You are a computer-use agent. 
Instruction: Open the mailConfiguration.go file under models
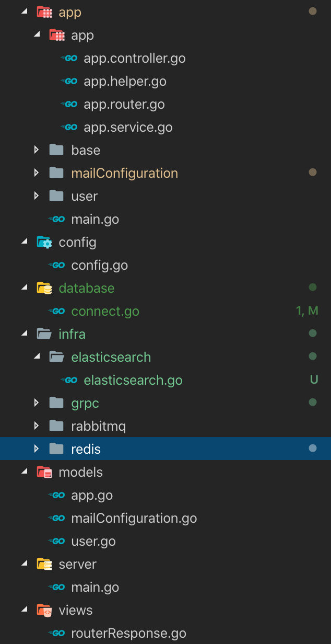click(x=134, y=518)
